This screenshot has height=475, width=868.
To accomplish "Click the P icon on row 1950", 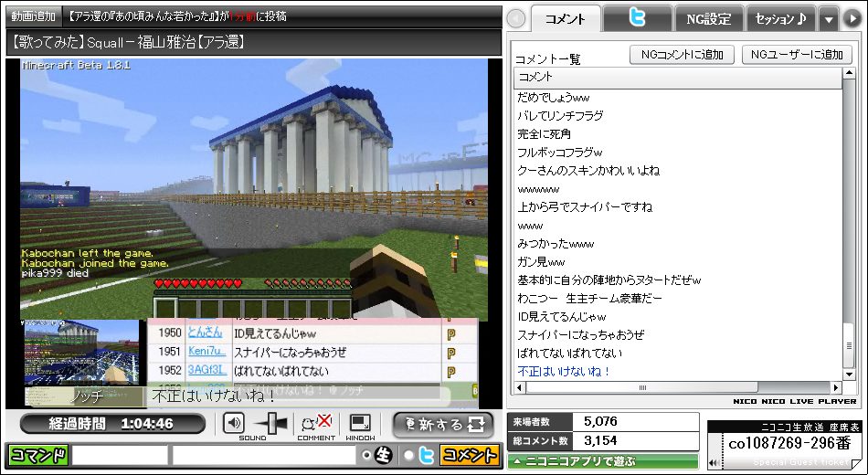I will click(451, 333).
